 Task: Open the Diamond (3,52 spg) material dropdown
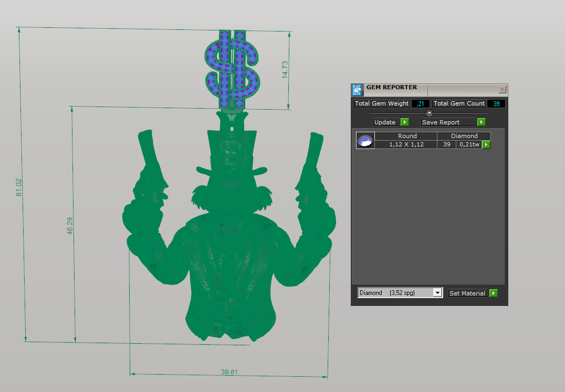coord(437,293)
